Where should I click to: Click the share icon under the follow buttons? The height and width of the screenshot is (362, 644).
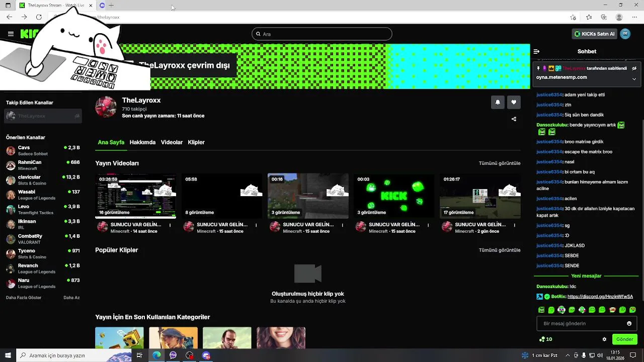(x=514, y=119)
